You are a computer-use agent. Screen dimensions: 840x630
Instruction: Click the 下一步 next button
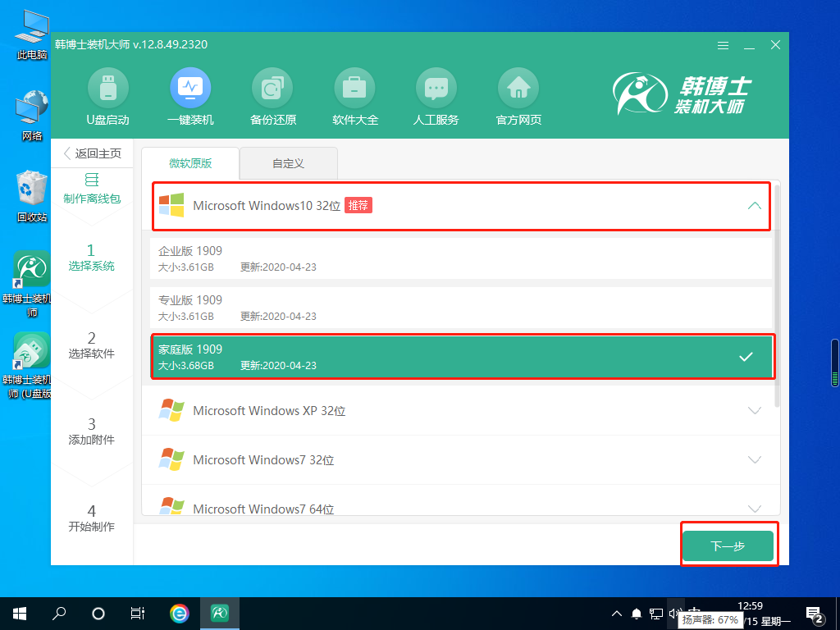tap(728, 546)
